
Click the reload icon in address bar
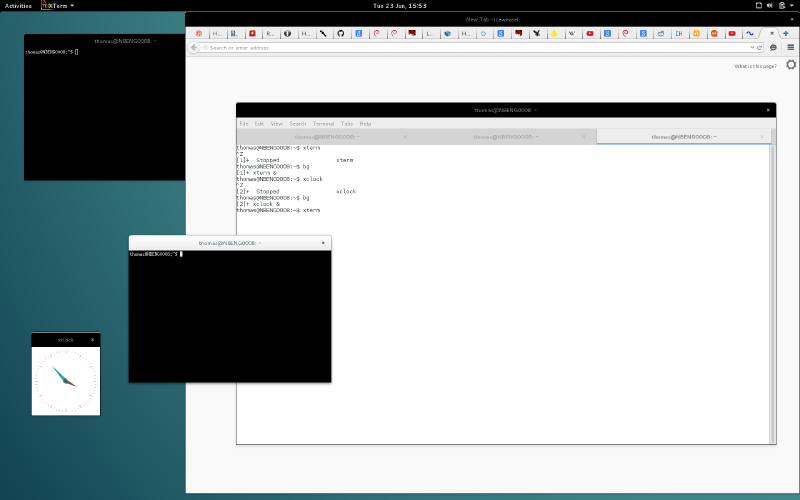tap(759, 47)
